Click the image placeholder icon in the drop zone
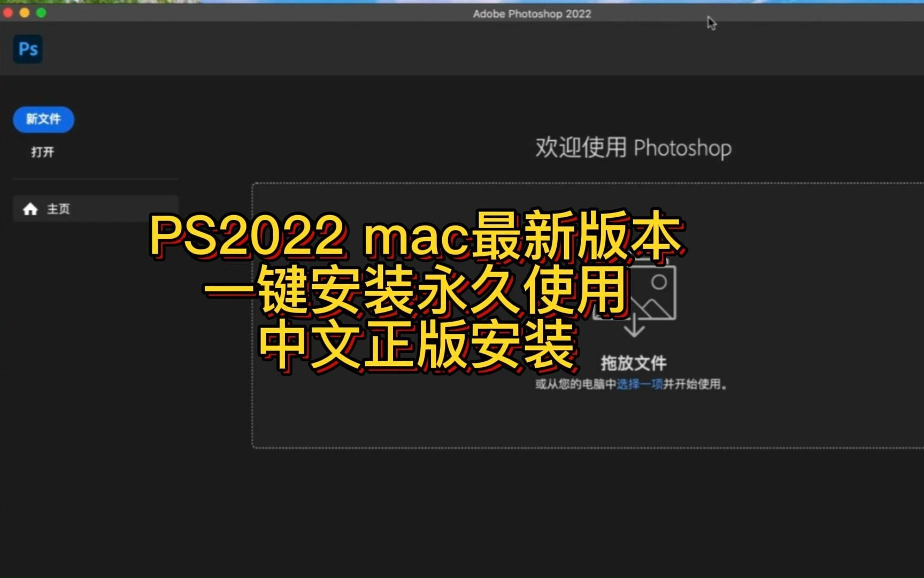 tap(654, 292)
